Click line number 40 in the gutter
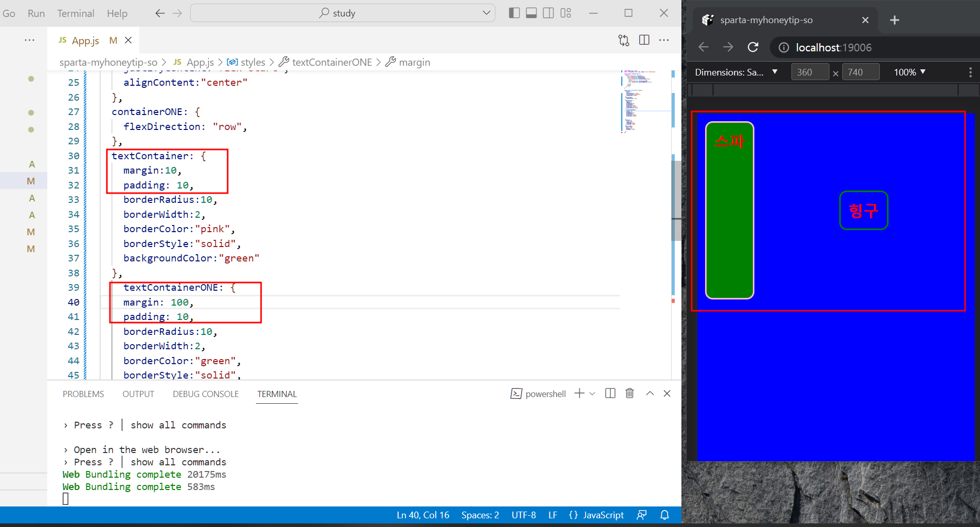The height and width of the screenshot is (527, 980). click(x=73, y=302)
